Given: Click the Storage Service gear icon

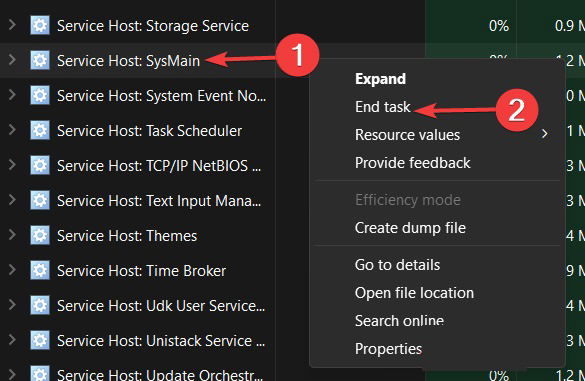Looking at the screenshot, I should tap(40, 25).
